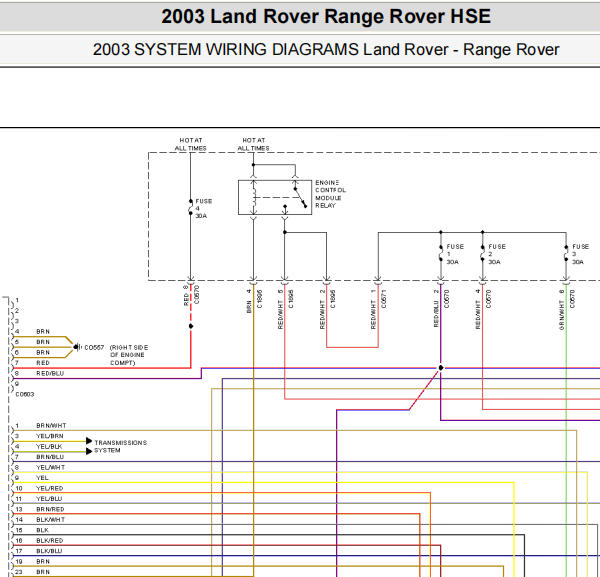Click 'BRN' wire label on pin 23
The height and width of the screenshot is (577, 600).
(43, 572)
